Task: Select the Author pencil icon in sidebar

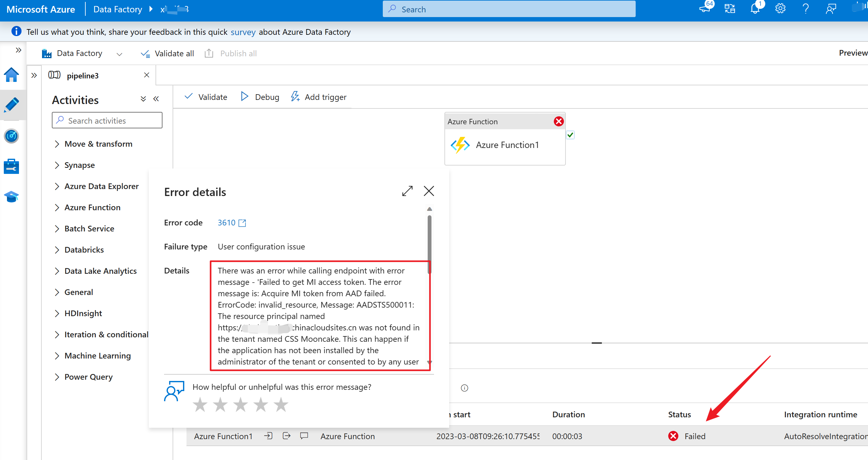Action: pos(11,105)
